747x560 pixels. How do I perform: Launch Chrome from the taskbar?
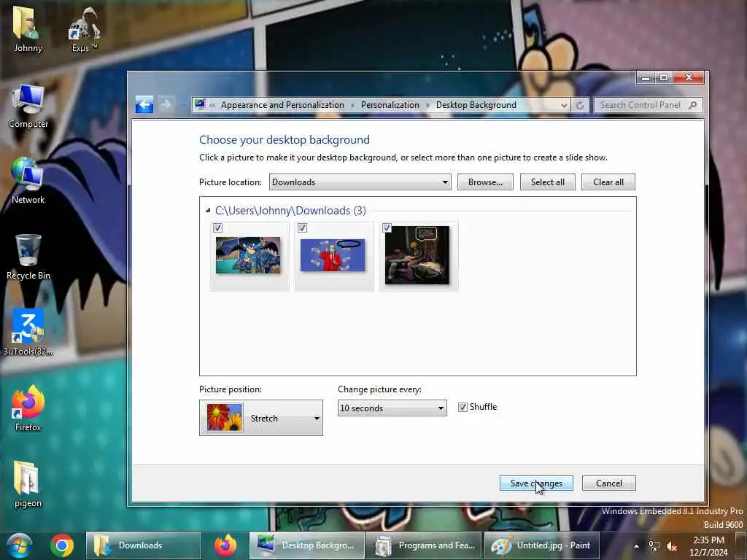[x=62, y=545]
